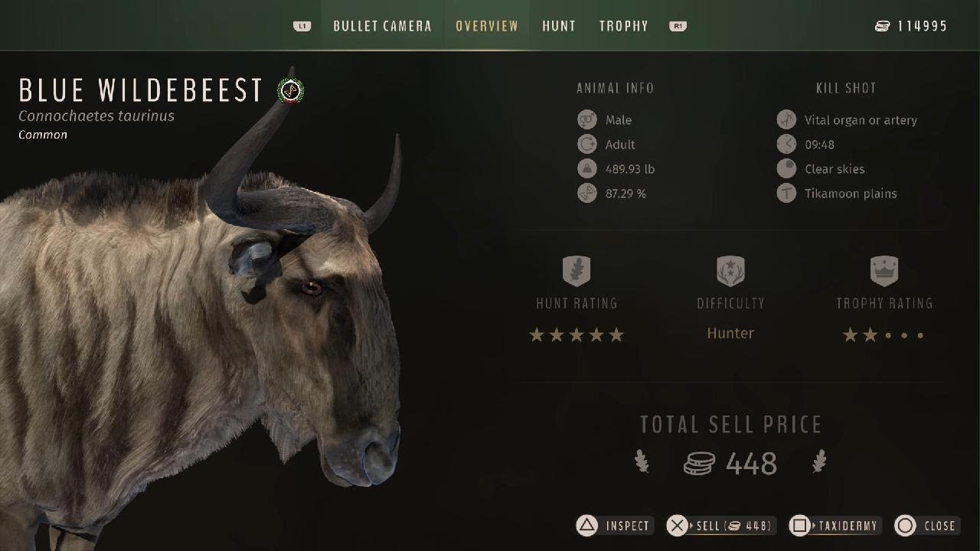Click the Difficulty shield badge

point(730,271)
